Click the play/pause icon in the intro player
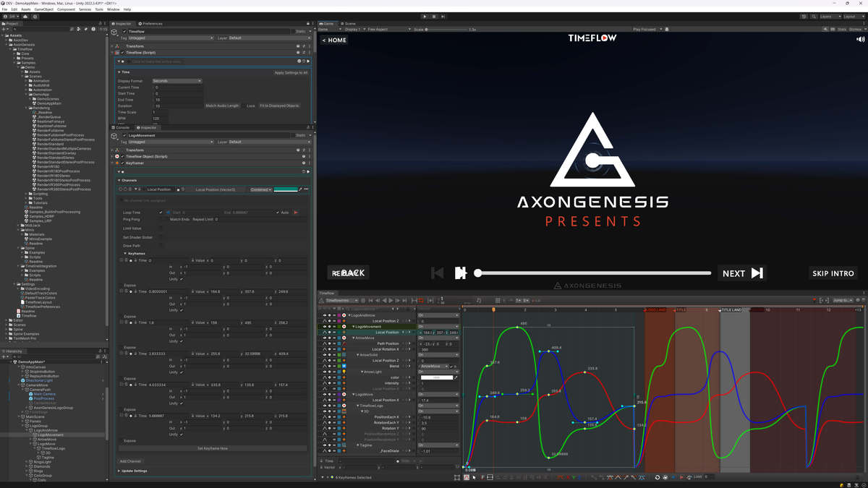Image resolution: width=868 pixels, height=488 pixels. click(x=460, y=273)
